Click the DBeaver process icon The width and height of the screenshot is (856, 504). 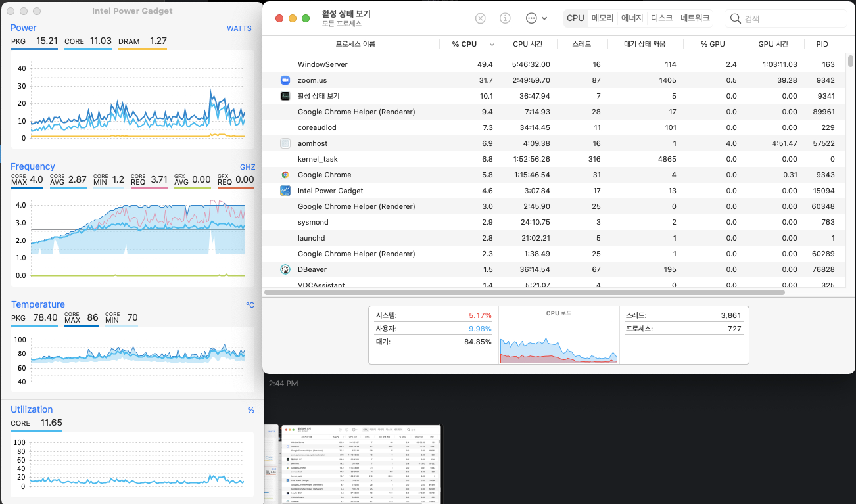[285, 270]
